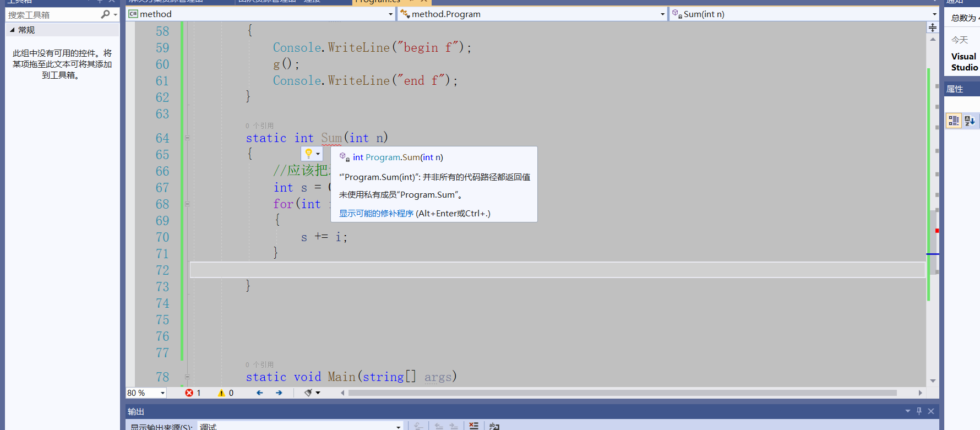
Task: Click the editor split window handle icon
Action: pos(933,27)
